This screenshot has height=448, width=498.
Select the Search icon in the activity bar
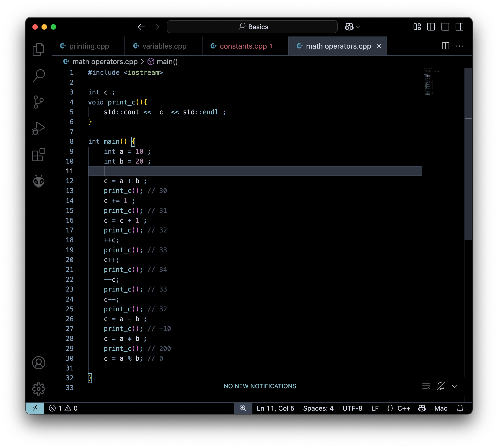(x=39, y=76)
